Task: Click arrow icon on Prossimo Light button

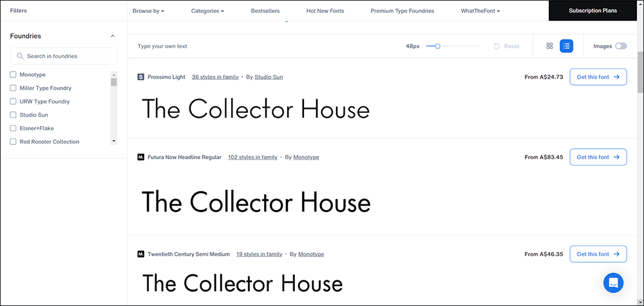Action: point(616,77)
